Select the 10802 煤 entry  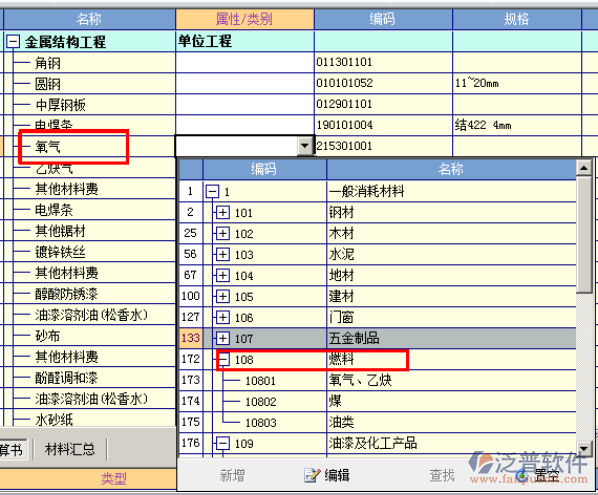coord(378,401)
